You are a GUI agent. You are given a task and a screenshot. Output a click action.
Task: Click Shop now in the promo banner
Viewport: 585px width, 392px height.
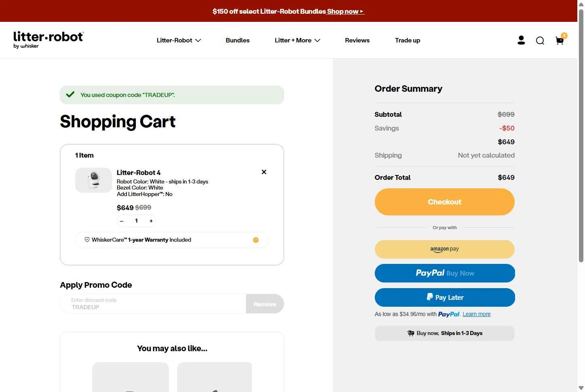click(x=345, y=11)
